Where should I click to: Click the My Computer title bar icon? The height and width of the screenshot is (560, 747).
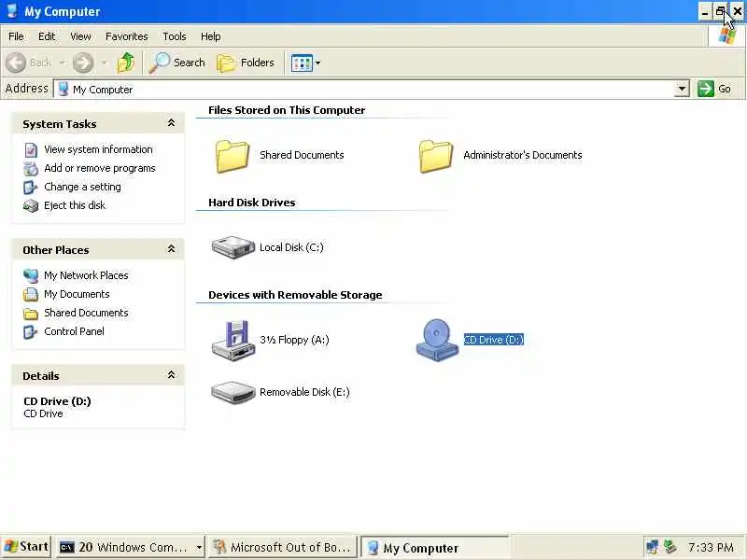(11, 11)
